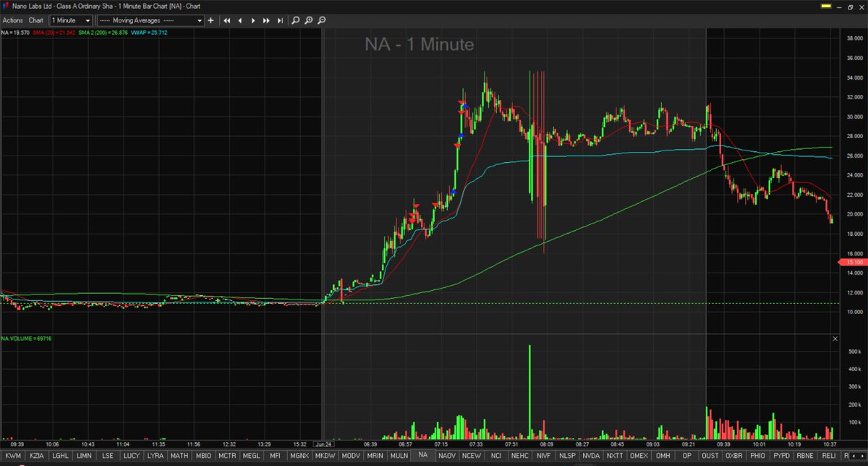The image size is (868, 466).
Task: Switch to the LYRA symbol tab
Action: pyautogui.click(x=155, y=456)
